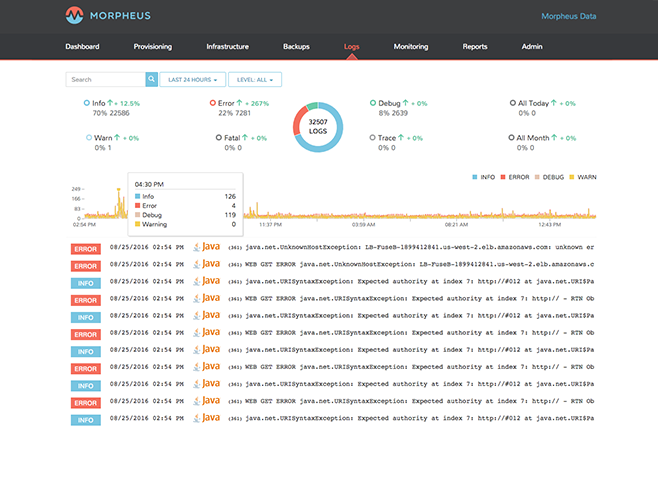Click Java icon in fourth log row
The image size is (658, 478).
click(x=206, y=298)
